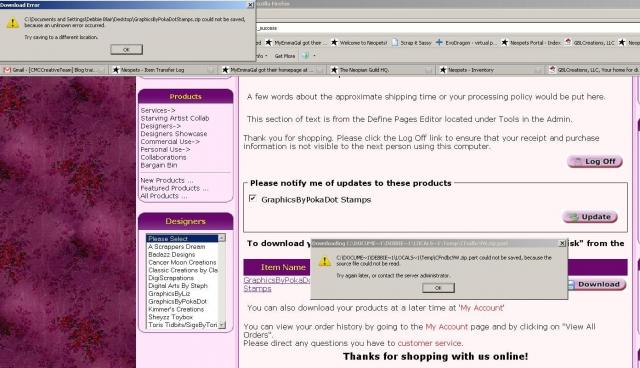Click the EvoDragon bookmark plus icon
The width and height of the screenshot is (640, 368).
pyautogui.click(x=439, y=42)
